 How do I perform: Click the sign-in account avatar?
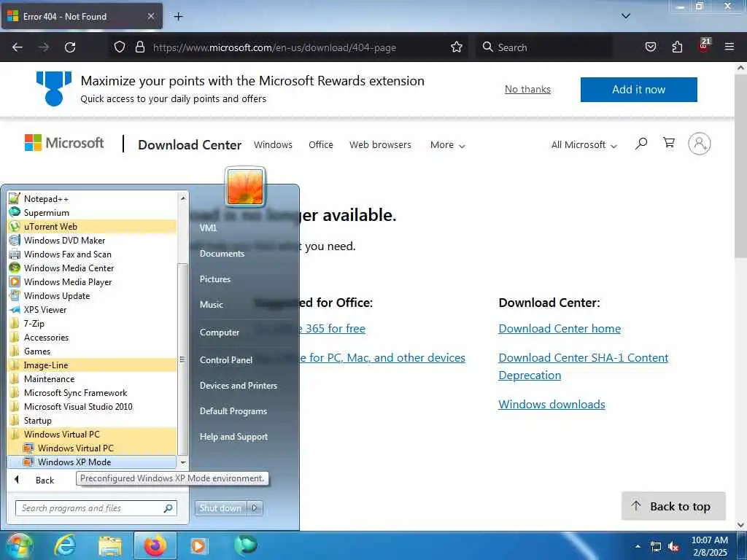700,144
